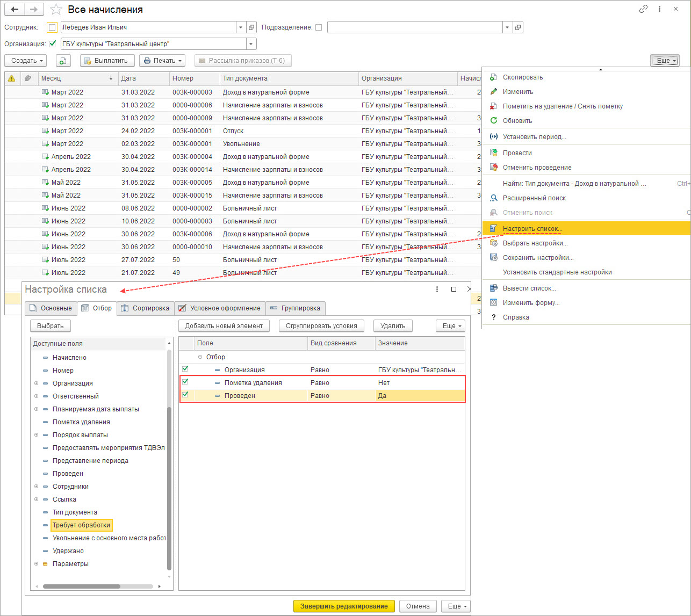Click the Изменить форму icon
This screenshot has height=616, width=691.
pyautogui.click(x=493, y=303)
